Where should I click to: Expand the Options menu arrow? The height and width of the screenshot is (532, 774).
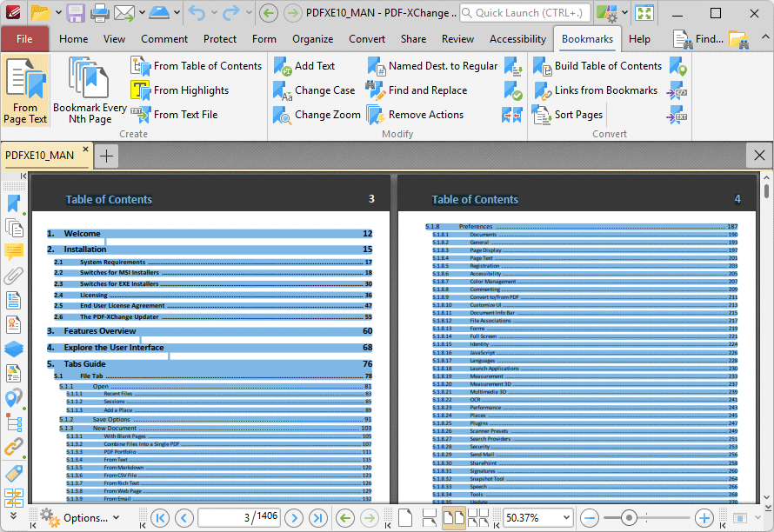[x=116, y=518]
